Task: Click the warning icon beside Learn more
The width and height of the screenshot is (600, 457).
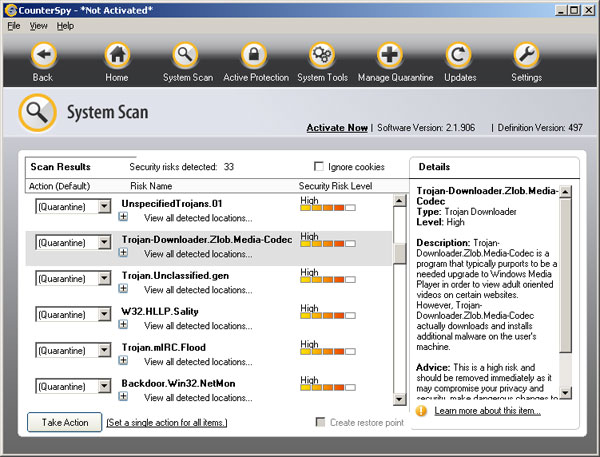Action: tap(421, 411)
